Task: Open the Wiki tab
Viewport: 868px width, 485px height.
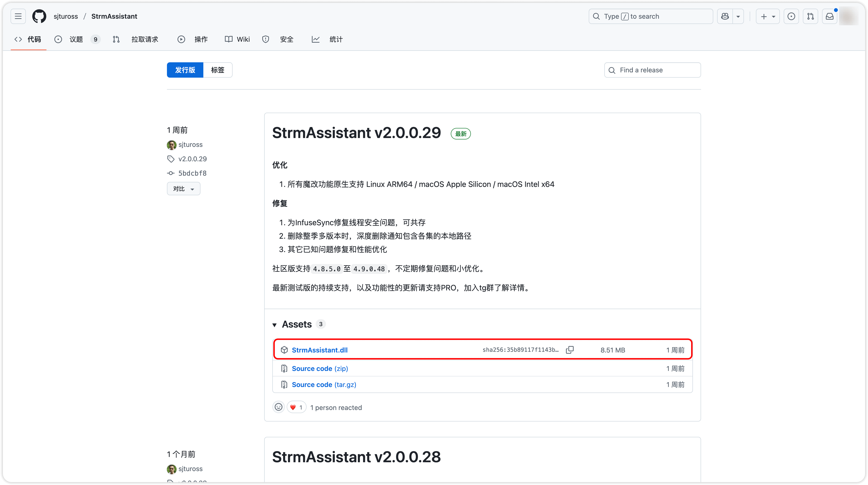Action: pyautogui.click(x=243, y=40)
